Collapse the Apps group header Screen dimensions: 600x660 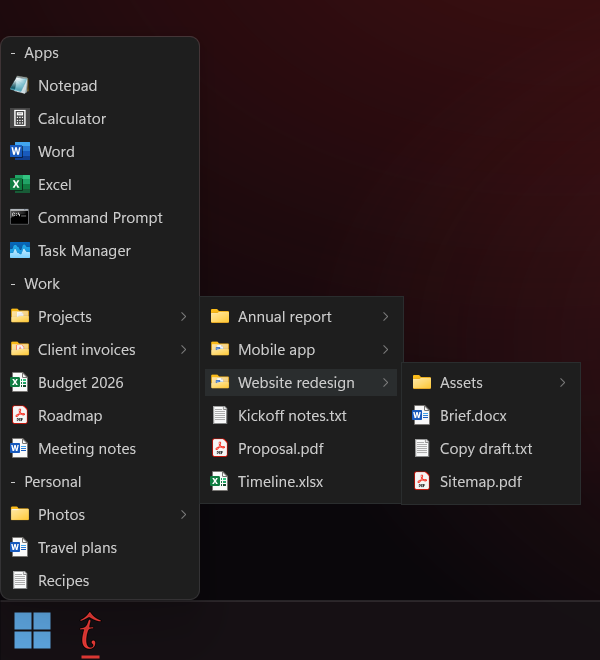[35, 53]
